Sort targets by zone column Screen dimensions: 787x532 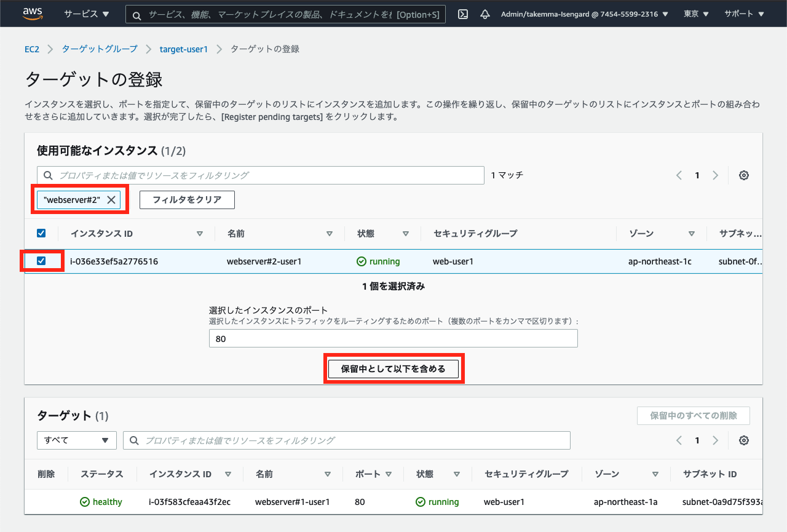coord(655,474)
